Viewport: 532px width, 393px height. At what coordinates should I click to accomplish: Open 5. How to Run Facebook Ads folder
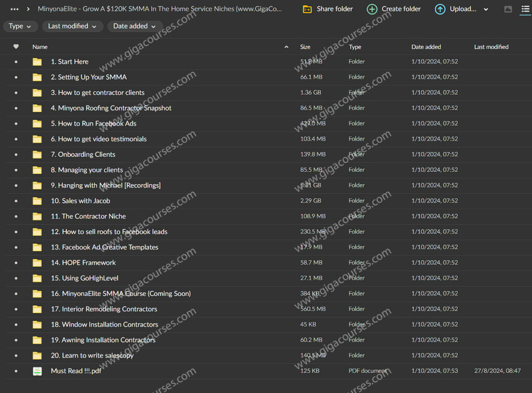94,124
